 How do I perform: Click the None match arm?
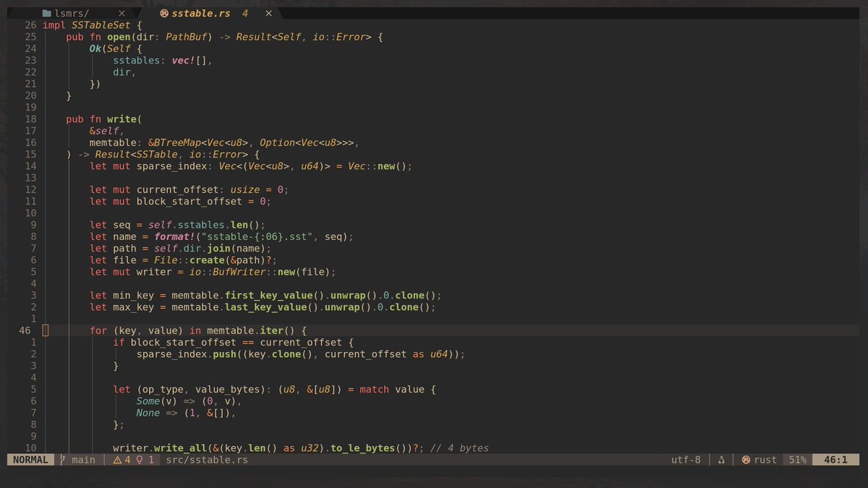click(x=186, y=413)
